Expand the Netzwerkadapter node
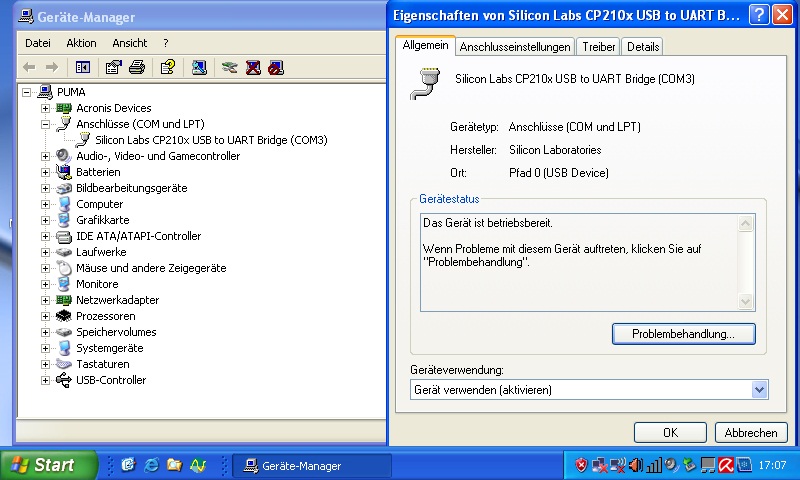 [45, 300]
